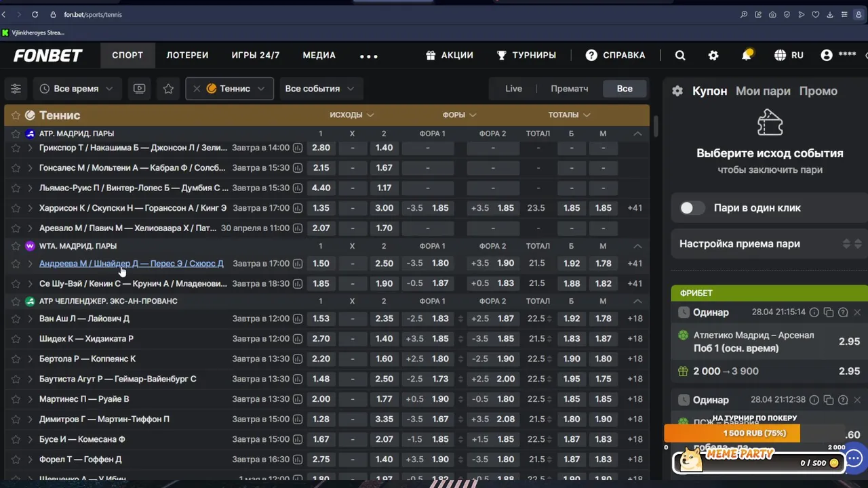This screenshot has width=868, height=488.
Task: Star the Гонсалес / Мольтени match
Action: tap(16, 168)
